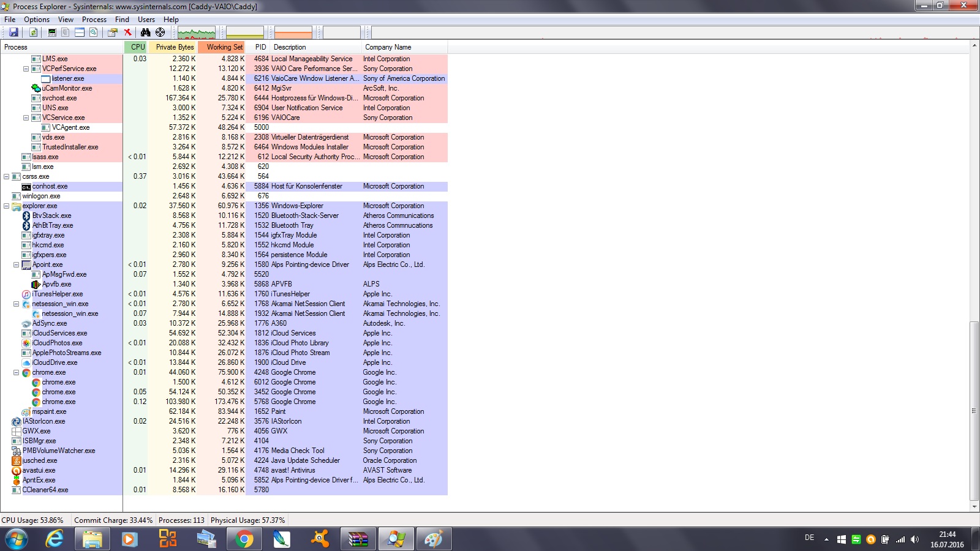
Task: Open the Help menu
Action: click(x=171, y=20)
